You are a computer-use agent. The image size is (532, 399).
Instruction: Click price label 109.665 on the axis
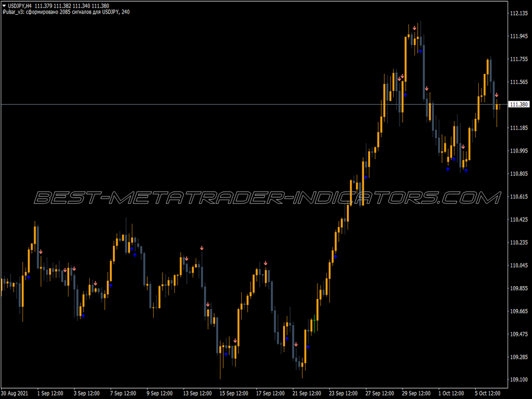pos(519,311)
